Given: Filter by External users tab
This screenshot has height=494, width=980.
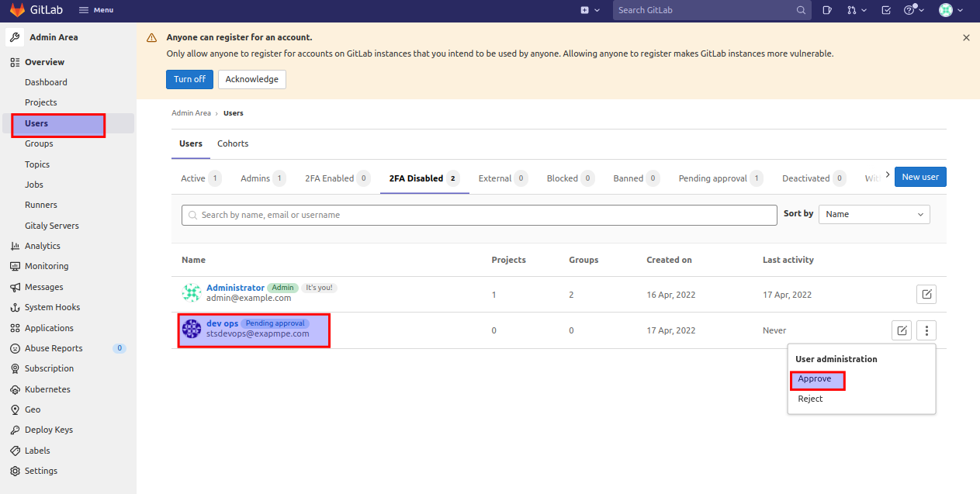Looking at the screenshot, I should click(x=503, y=178).
